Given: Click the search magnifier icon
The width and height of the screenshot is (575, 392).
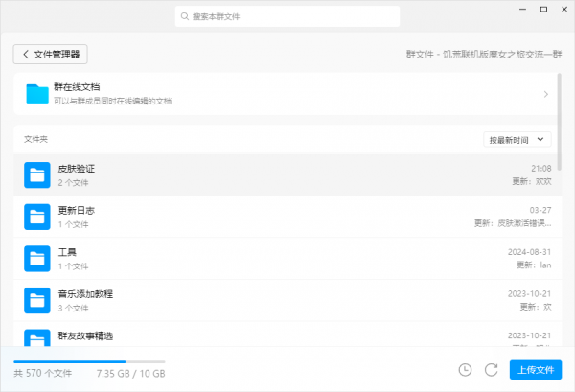Looking at the screenshot, I should coord(184,16).
